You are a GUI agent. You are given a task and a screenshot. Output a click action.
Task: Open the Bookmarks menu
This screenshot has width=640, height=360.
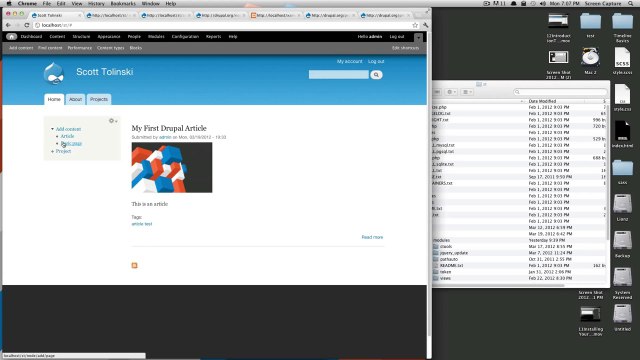123,3
